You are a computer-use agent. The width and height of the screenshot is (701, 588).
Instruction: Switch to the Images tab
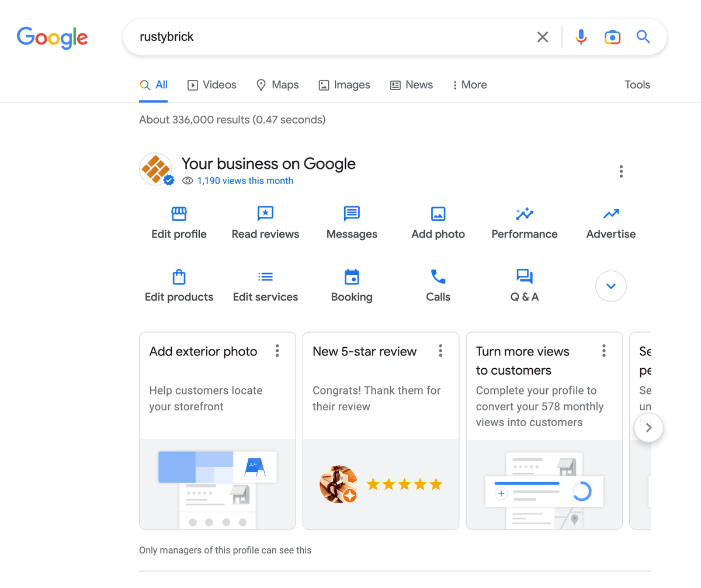click(x=344, y=85)
